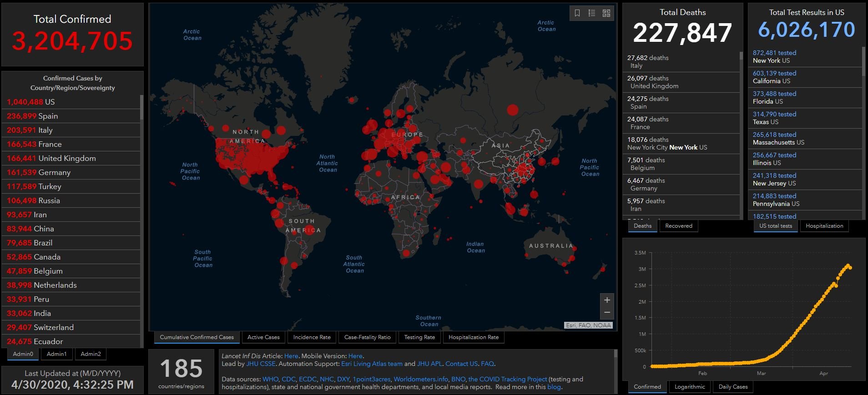Viewport: 868px width, 395px height.
Task: Select Ecuador in the country list
Action: 72,341
